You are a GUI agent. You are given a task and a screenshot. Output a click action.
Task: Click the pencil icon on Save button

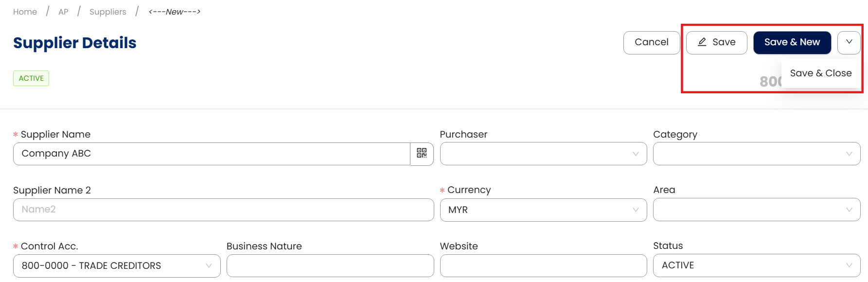[702, 42]
